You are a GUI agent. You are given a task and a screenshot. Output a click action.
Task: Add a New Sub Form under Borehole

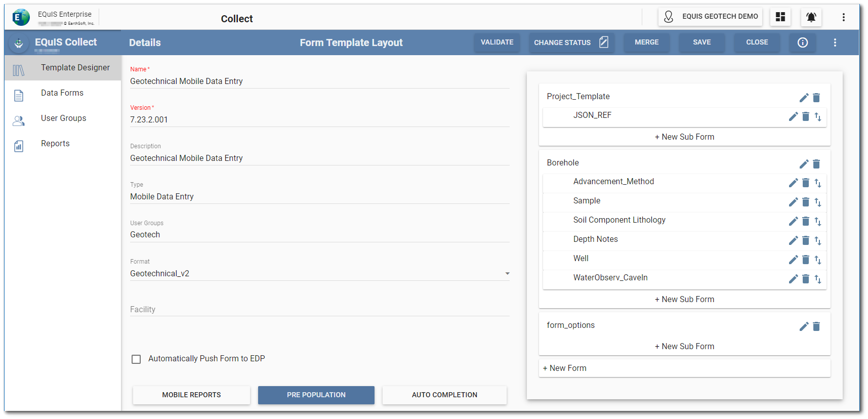(684, 300)
